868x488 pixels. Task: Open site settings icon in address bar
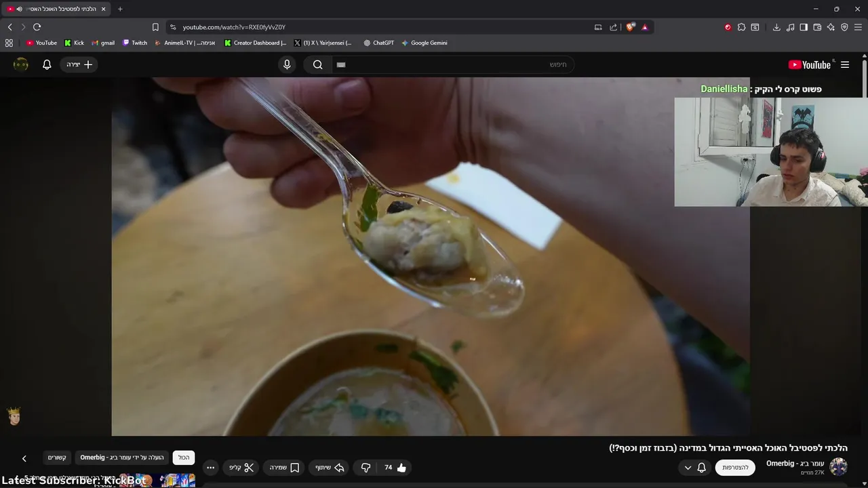pos(173,27)
